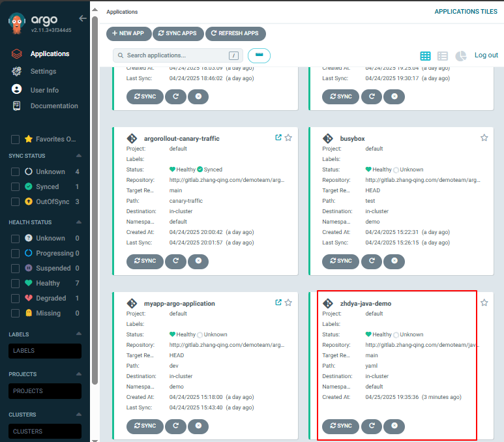
Task: Delete the argorollout-canary-traffic app
Action: coord(198,261)
